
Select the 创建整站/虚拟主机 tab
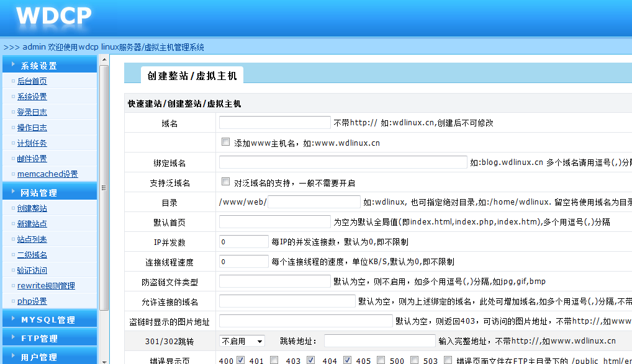tap(192, 75)
